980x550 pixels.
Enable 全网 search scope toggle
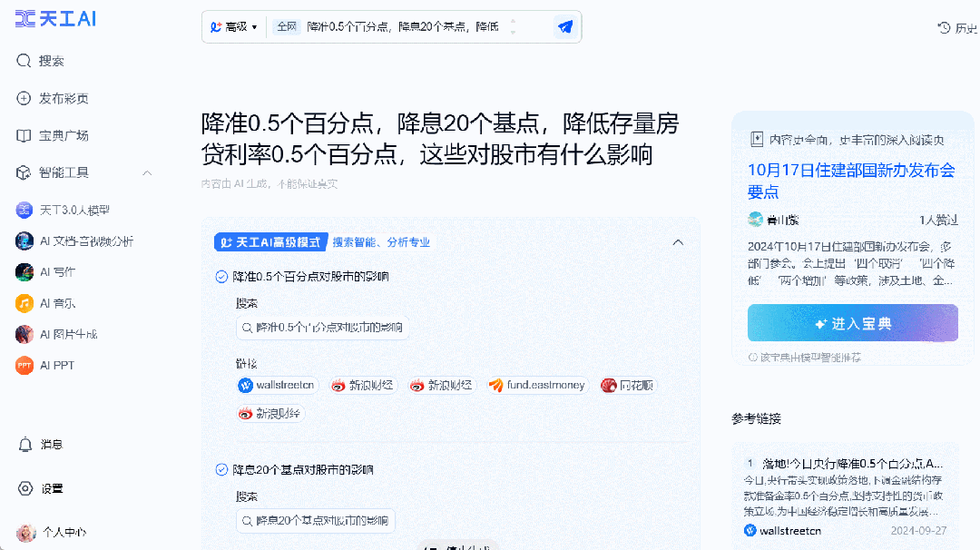click(x=286, y=27)
